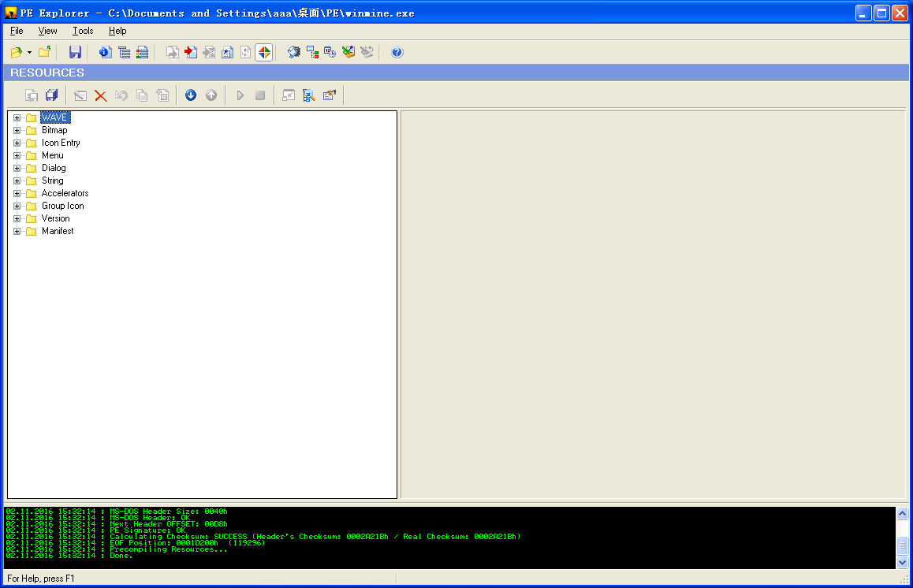This screenshot has width=913, height=588.
Task: Move resource up with grey arrow icon
Action: [x=211, y=95]
